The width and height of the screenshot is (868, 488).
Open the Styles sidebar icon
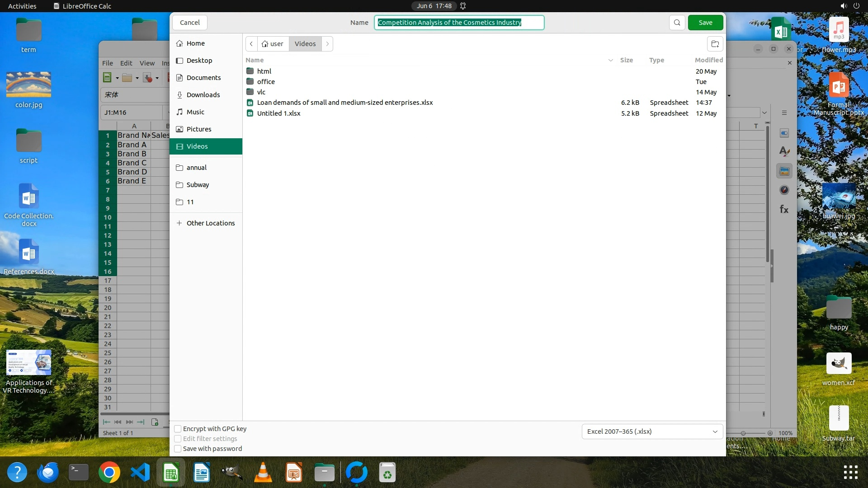pos(784,152)
